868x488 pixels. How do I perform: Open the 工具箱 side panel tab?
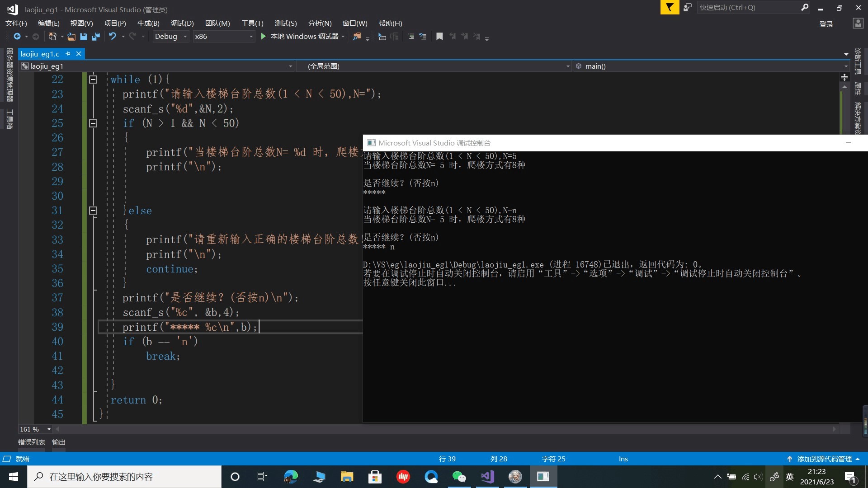point(9,119)
